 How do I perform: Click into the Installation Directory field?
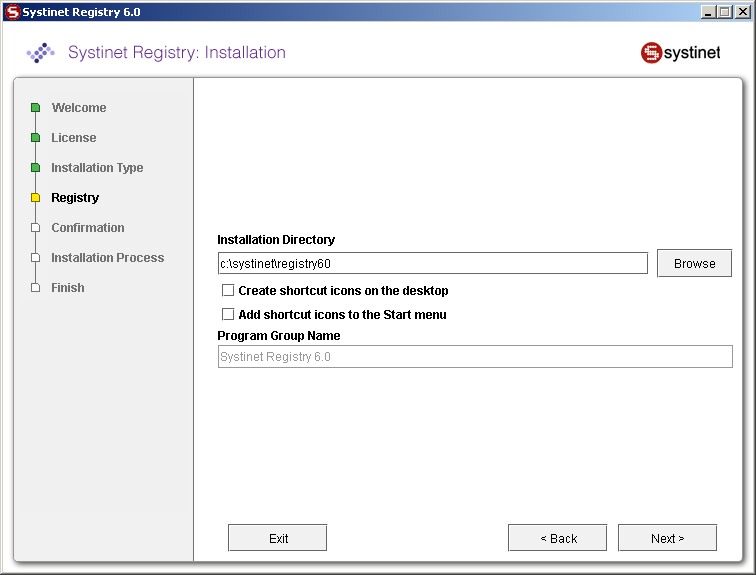(x=432, y=263)
